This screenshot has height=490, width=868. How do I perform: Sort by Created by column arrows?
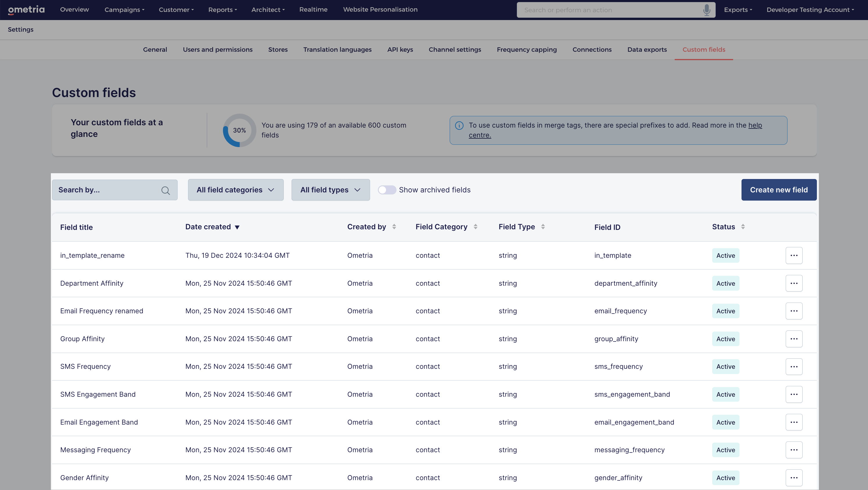pyautogui.click(x=394, y=227)
